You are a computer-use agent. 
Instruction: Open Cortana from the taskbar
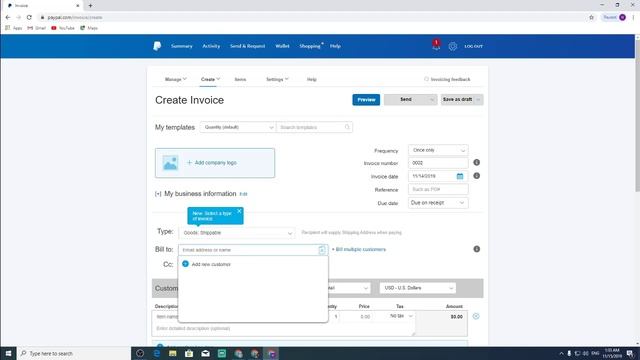140,353
